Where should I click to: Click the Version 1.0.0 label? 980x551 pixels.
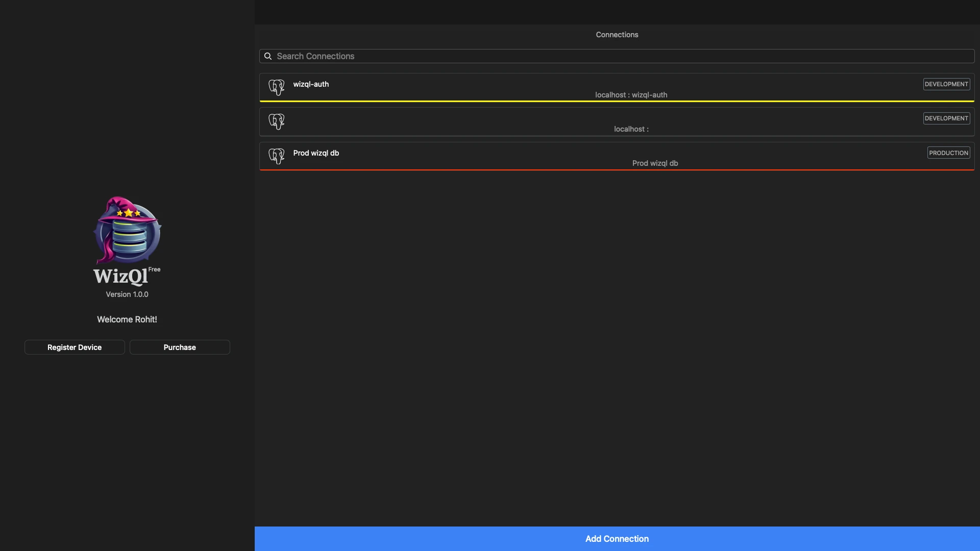tap(127, 294)
